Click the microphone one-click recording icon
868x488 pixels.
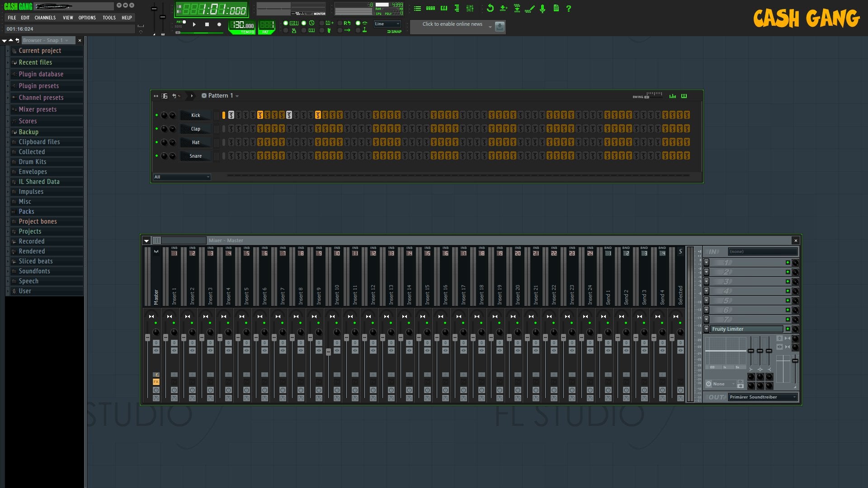click(542, 9)
